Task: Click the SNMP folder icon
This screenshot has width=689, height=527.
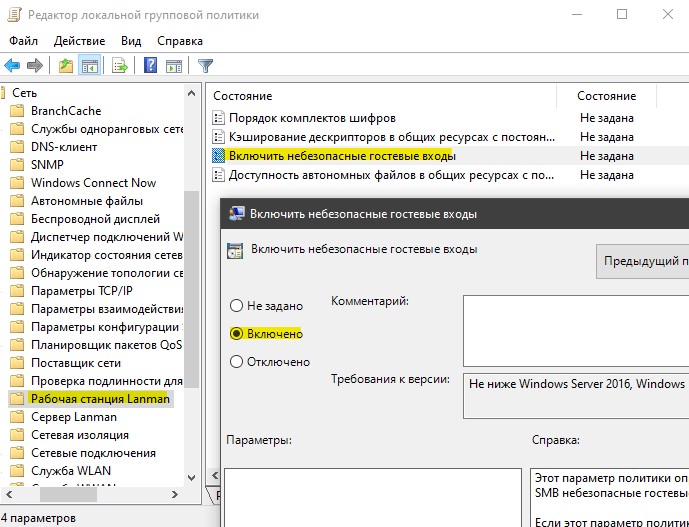Action: pos(17,164)
